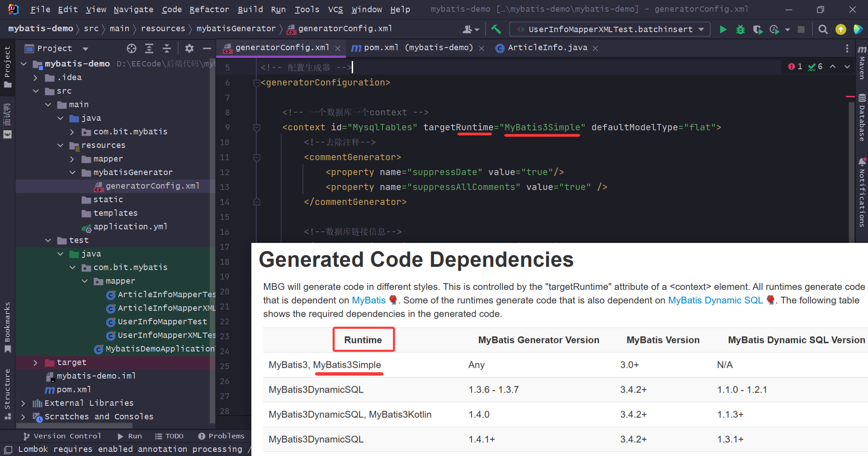Stop the running process square button
868x456 pixels.
[801, 29]
